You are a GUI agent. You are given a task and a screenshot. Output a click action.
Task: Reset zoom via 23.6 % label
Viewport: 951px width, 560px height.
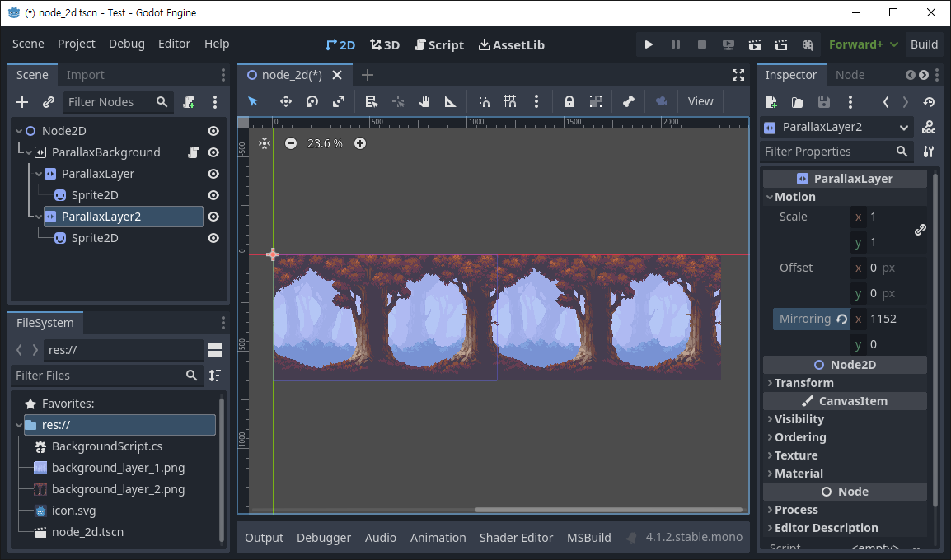coord(325,143)
